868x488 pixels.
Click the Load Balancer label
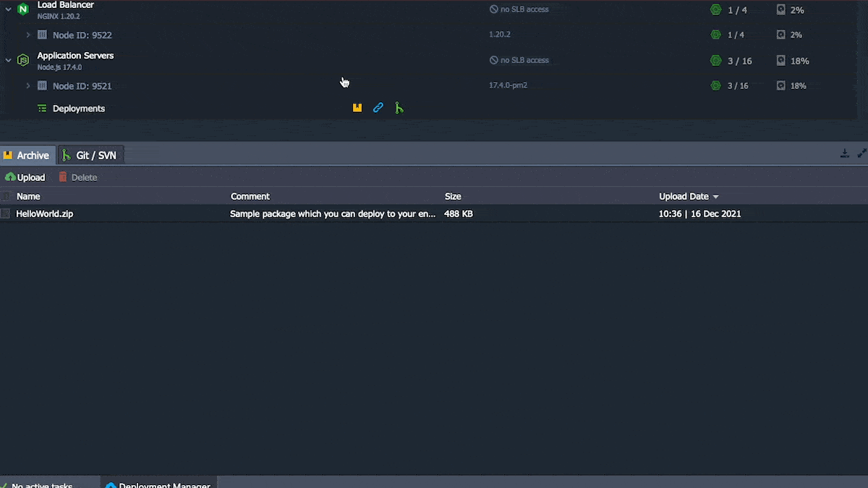pos(66,5)
